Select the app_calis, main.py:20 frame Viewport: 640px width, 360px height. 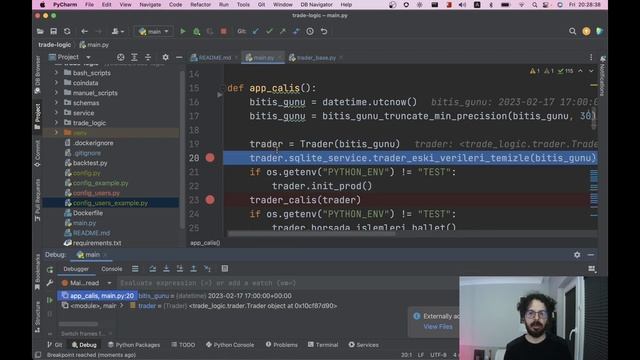(x=98, y=296)
